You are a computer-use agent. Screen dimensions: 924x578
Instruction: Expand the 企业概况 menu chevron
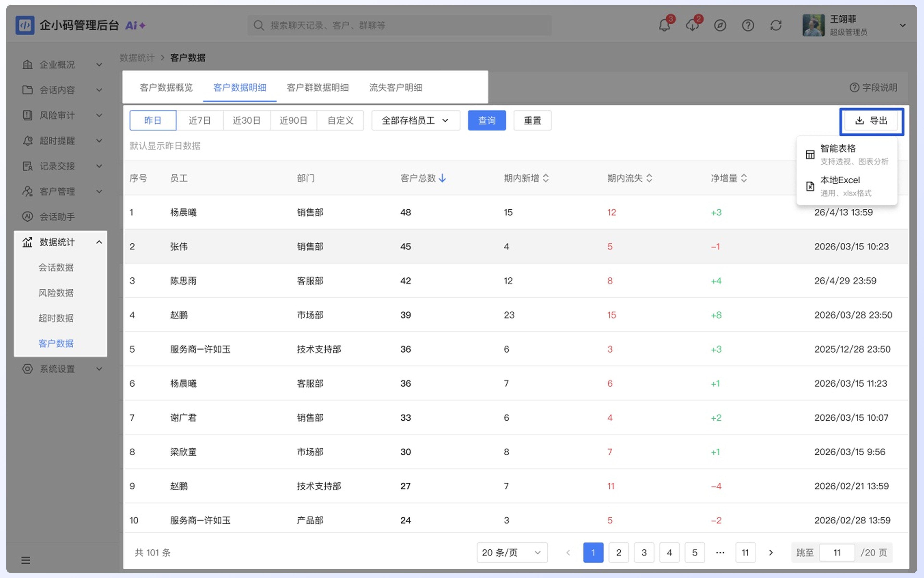coord(99,64)
